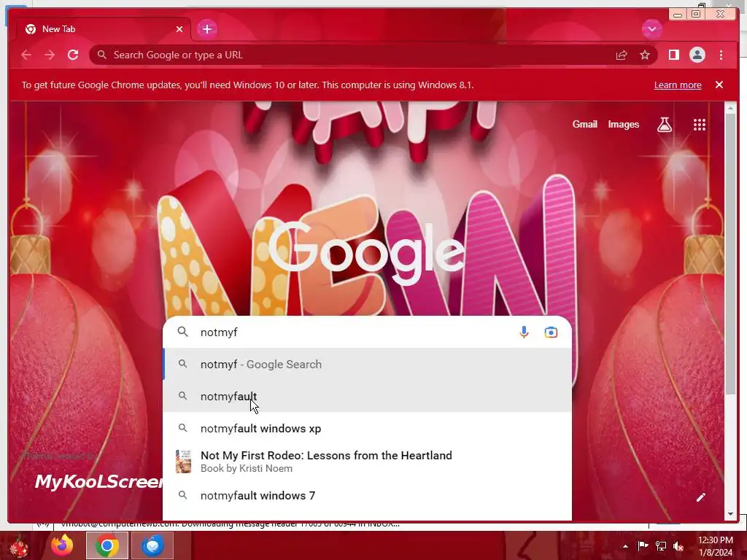Launch Firefox from taskbar
747x560 pixels.
coord(63,545)
